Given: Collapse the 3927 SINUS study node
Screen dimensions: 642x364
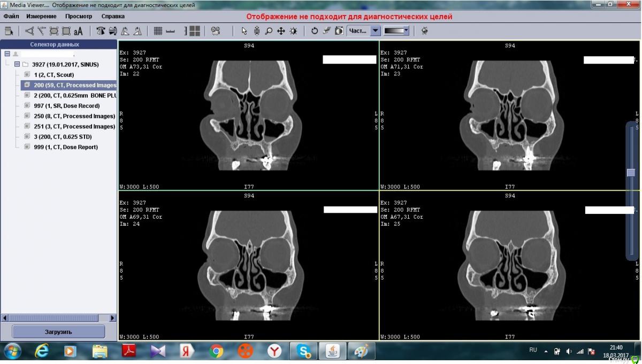Looking at the screenshot, I should pyautogui.click(x=17, y=65).
